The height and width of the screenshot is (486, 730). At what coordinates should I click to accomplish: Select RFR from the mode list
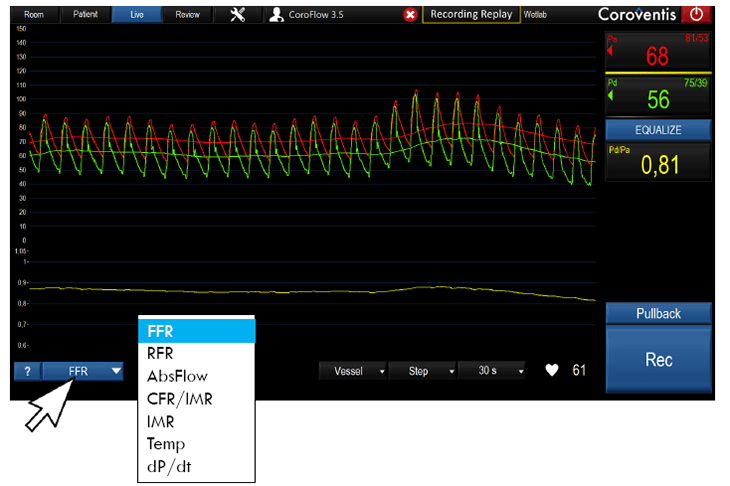[x=160, y=352]
